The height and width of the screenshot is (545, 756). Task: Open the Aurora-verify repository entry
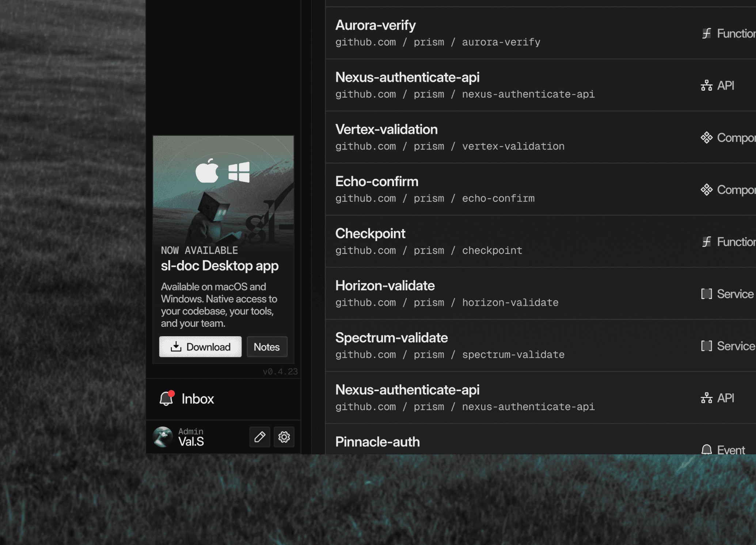tap(375, 25)
